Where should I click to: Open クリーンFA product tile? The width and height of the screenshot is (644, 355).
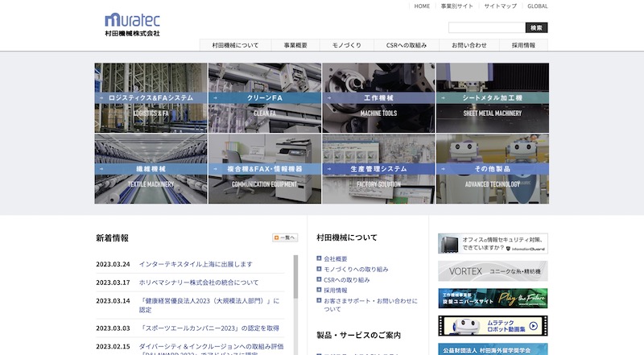[x=265, y=97]
